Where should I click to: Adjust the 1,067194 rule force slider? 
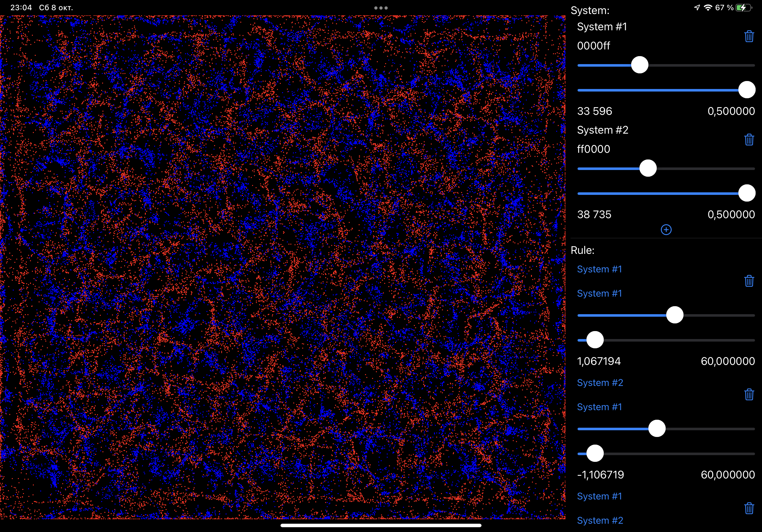(666, 315)
